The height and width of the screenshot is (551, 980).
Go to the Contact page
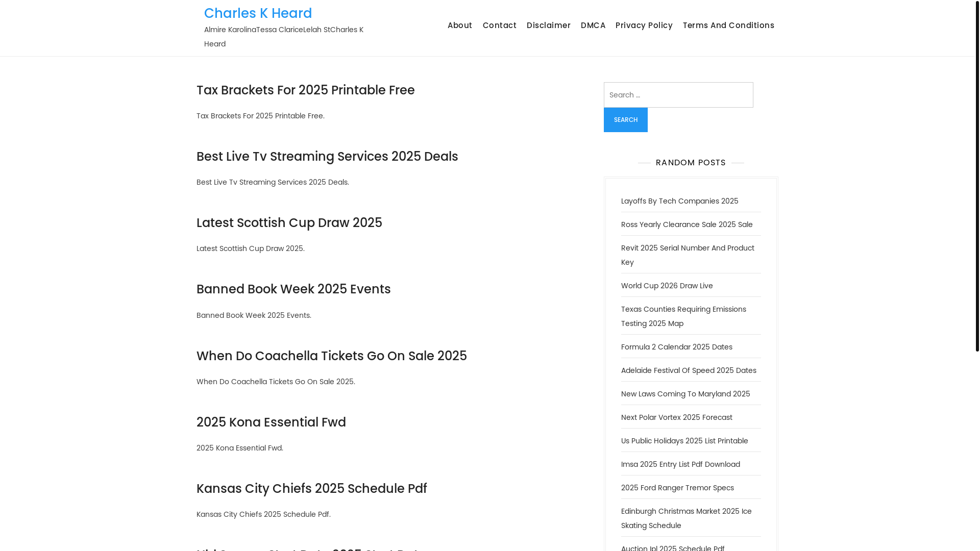coord(500,26)
